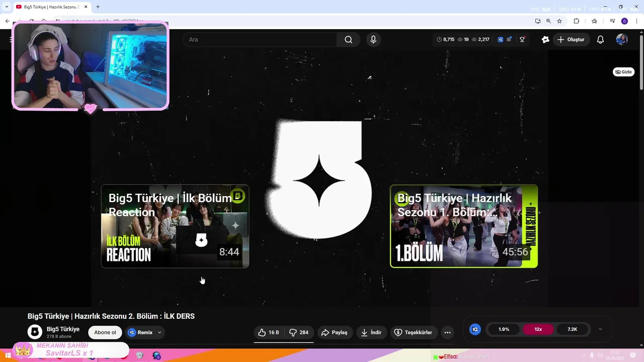Click the blue IQ badge in the score panel

pos(475,329)
